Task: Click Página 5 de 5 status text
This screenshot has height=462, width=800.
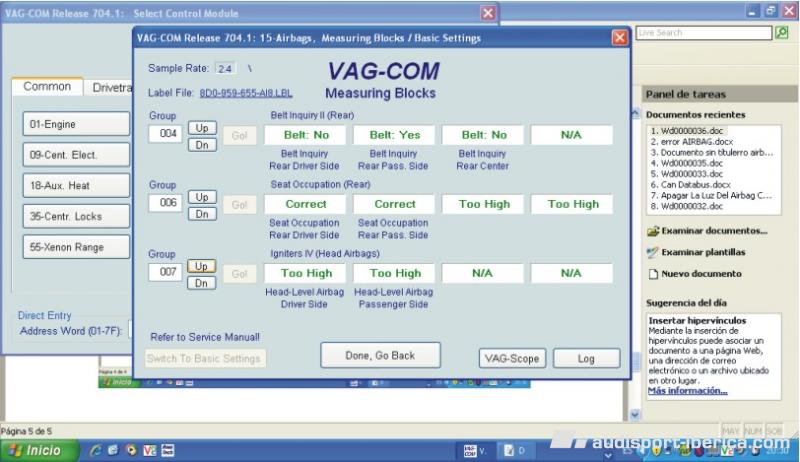Action: (26, 431)
